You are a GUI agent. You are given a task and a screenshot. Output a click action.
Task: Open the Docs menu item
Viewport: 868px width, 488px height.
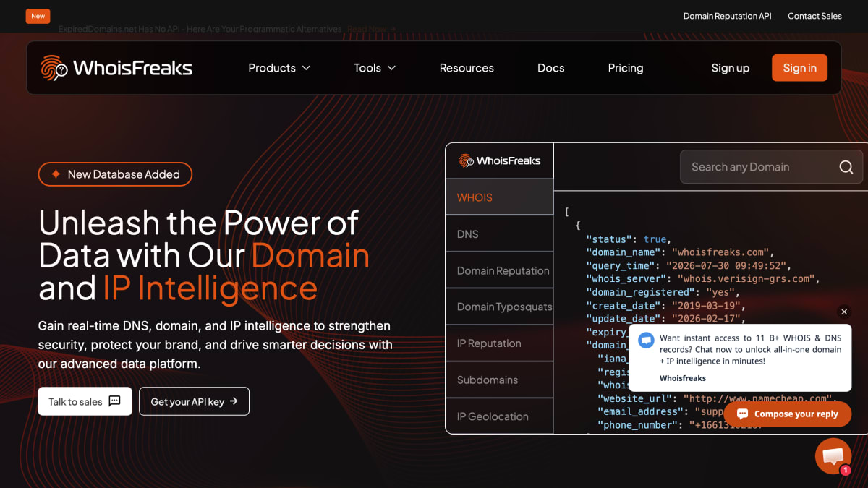pyautogui.click(x=550, y=68)
